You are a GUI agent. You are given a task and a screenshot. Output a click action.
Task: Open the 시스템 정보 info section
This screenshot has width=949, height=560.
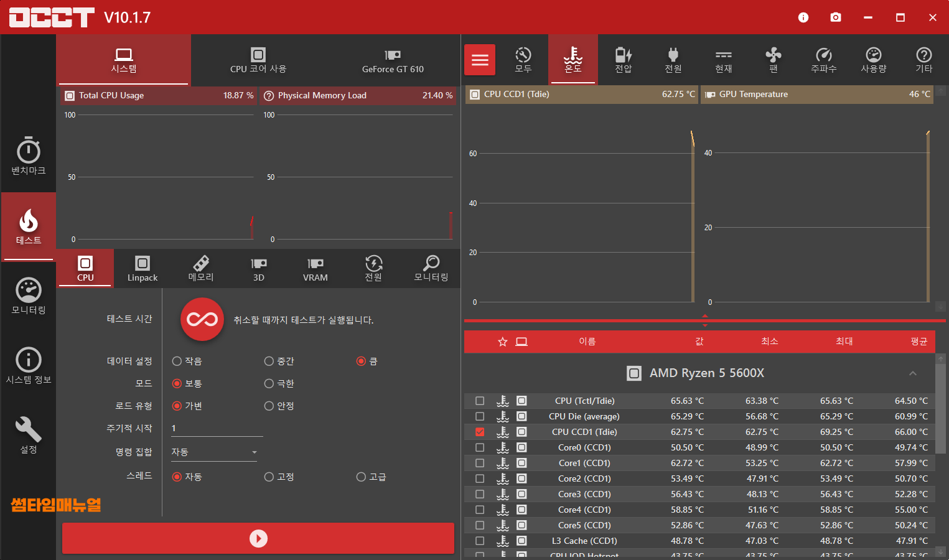(x=29, y=366)
